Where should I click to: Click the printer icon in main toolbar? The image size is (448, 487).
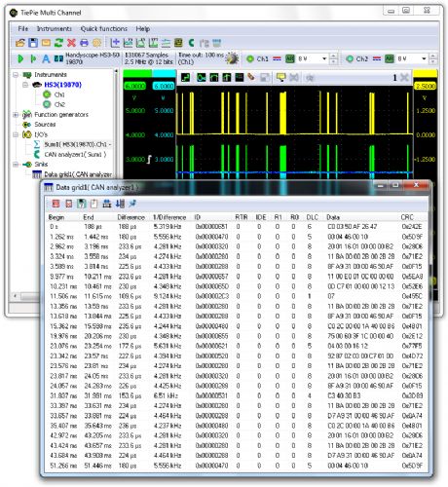point(84,43)
